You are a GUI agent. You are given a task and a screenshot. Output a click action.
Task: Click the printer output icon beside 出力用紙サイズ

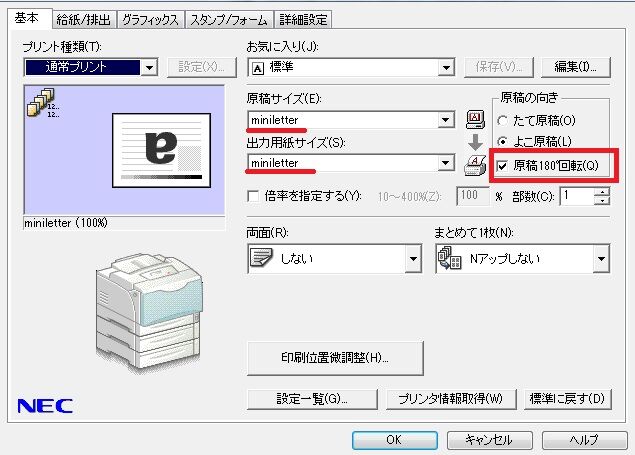(x=475, y=165)
